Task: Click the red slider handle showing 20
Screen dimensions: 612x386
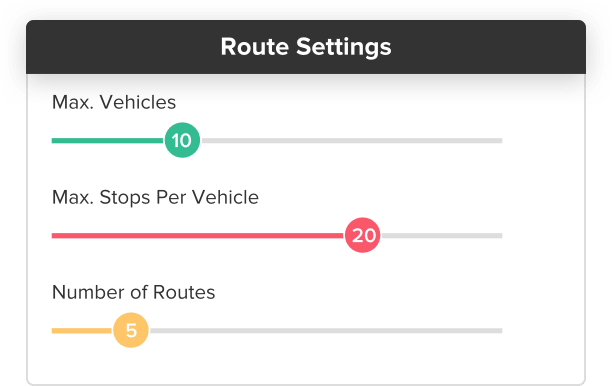Action: click(x=363, y=235)
